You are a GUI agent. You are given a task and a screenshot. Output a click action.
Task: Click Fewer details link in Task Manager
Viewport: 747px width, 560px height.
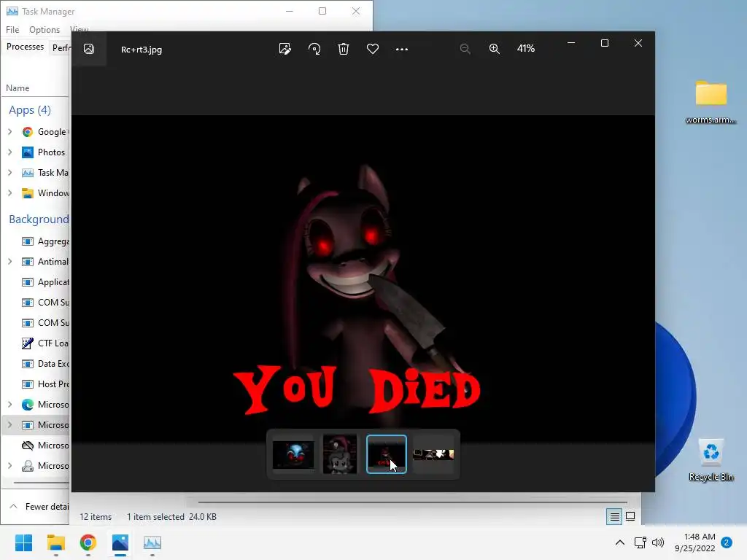[x=47, y=507]
